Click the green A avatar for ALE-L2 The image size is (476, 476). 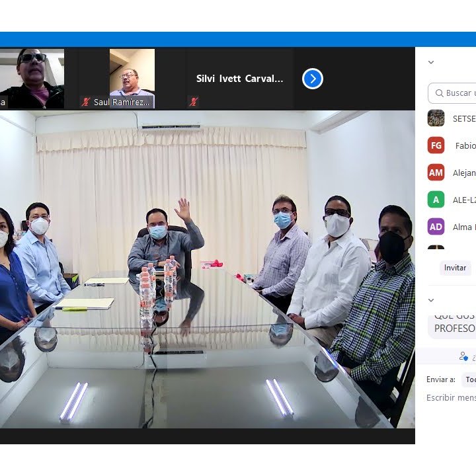coord(436,200)
